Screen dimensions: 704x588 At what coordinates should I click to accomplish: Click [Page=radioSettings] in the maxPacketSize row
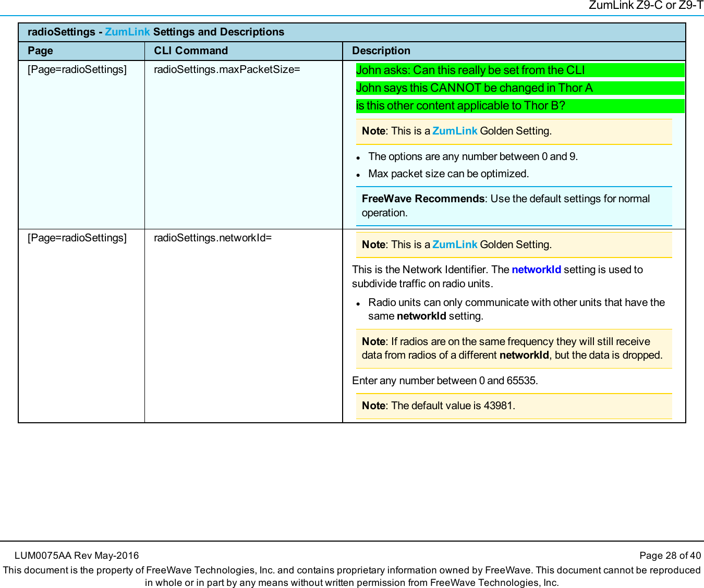[x=77, y=69]
